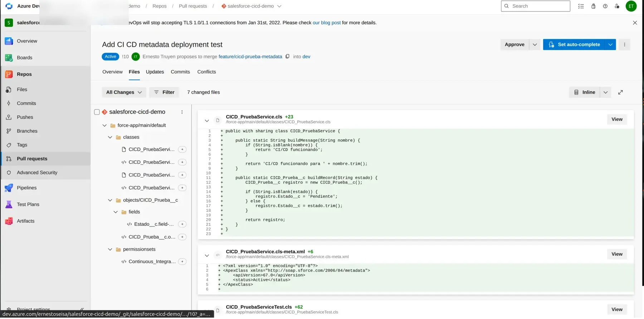Collapse the classes folder
The image size is (644, 319).
click(110, 137)
